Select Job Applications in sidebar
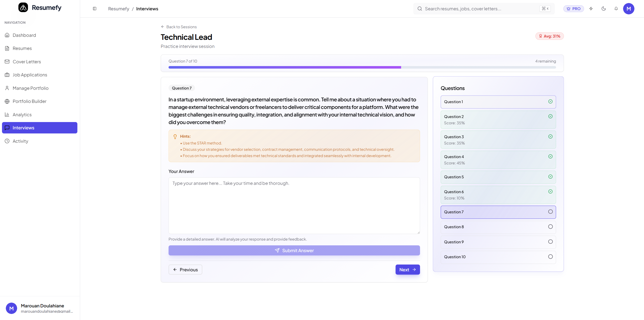 pyautogui.click(x=30, y=75)
